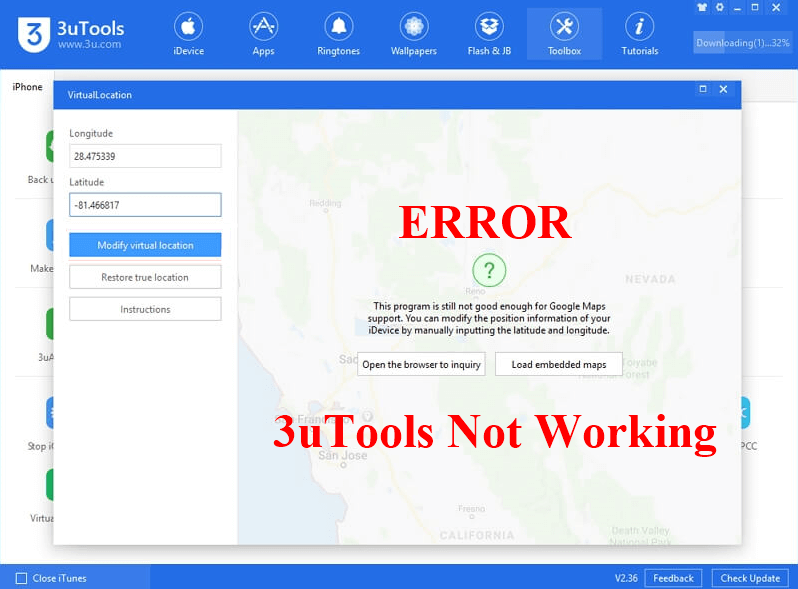Open the Ringtones section
Image resolution: width=798 pixels, height=589 pixels.
point(338,34)
